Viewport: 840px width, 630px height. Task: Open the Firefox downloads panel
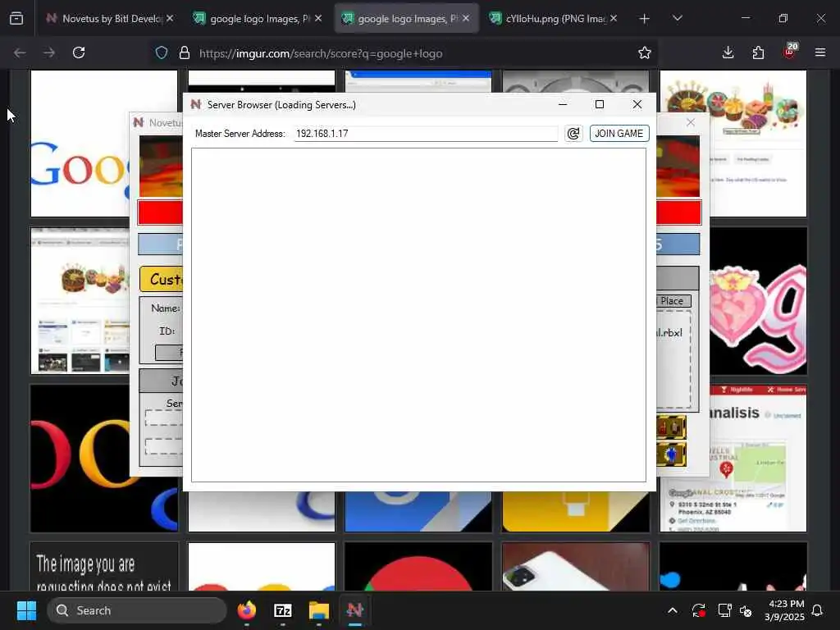pos(728,52)
